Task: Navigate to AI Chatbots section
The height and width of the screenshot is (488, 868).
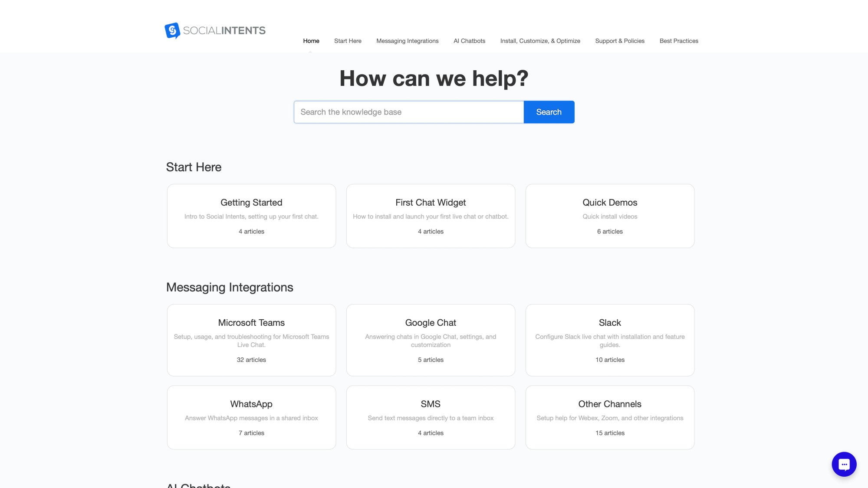Action: point(469,41)
